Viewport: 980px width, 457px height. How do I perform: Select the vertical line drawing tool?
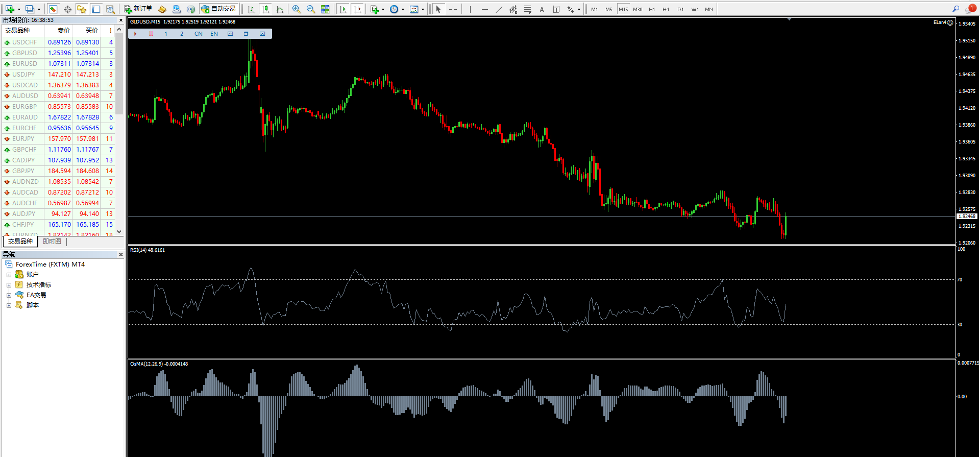pos(470,9)
